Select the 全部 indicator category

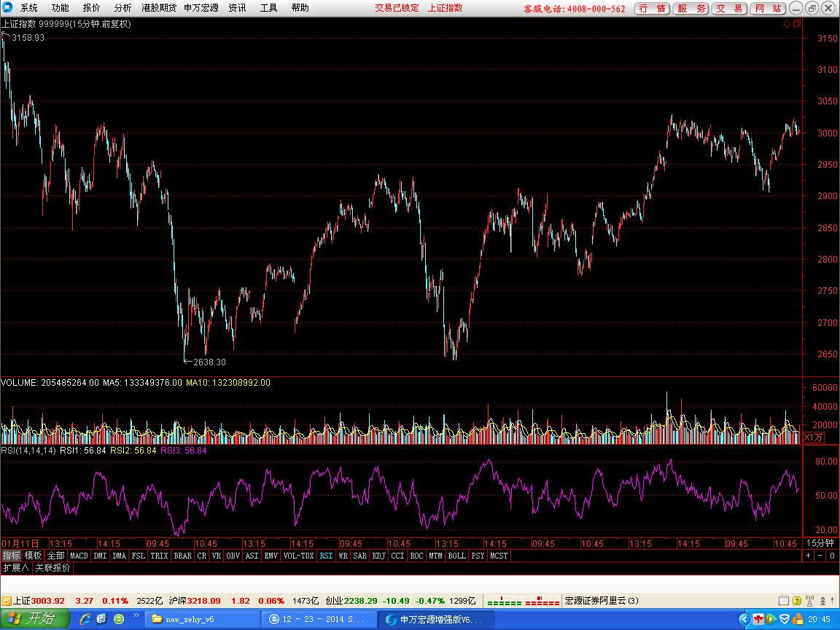(x=55, y=556)
